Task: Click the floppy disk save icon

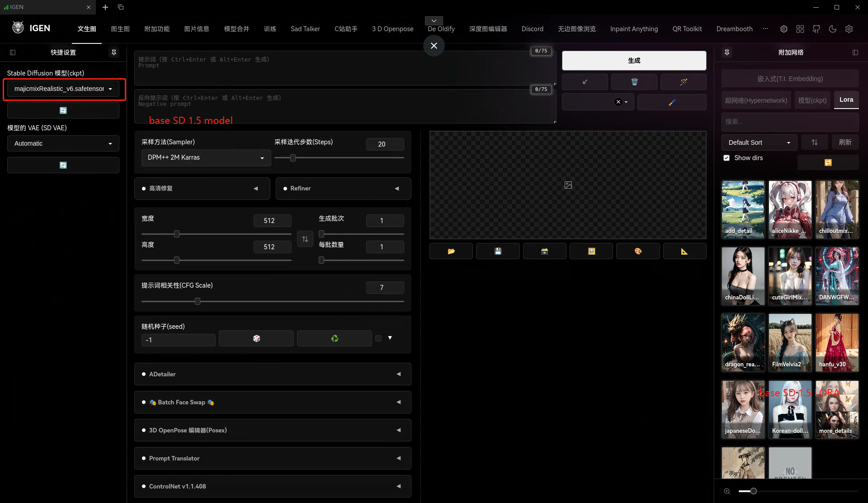Action: point(498,251)
